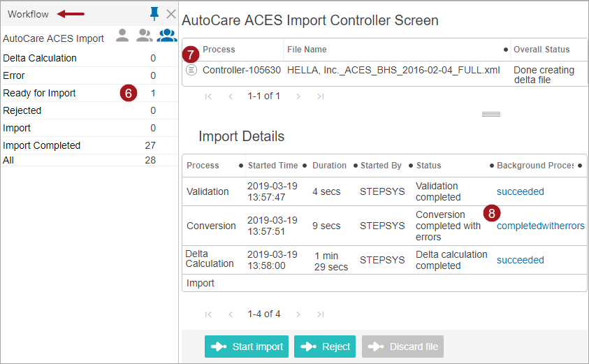Image resolution: width=589 pixels, height=364 pixels.
Task: Select Controller-105630 process cell
Action: coord(242,71)
